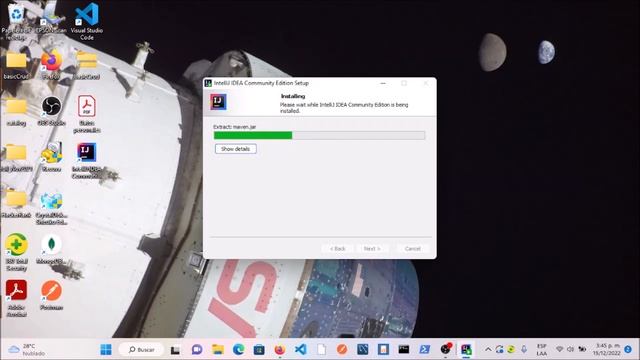Click the volume speaker tray icon
640x360 pixels.
click(571, 349)
